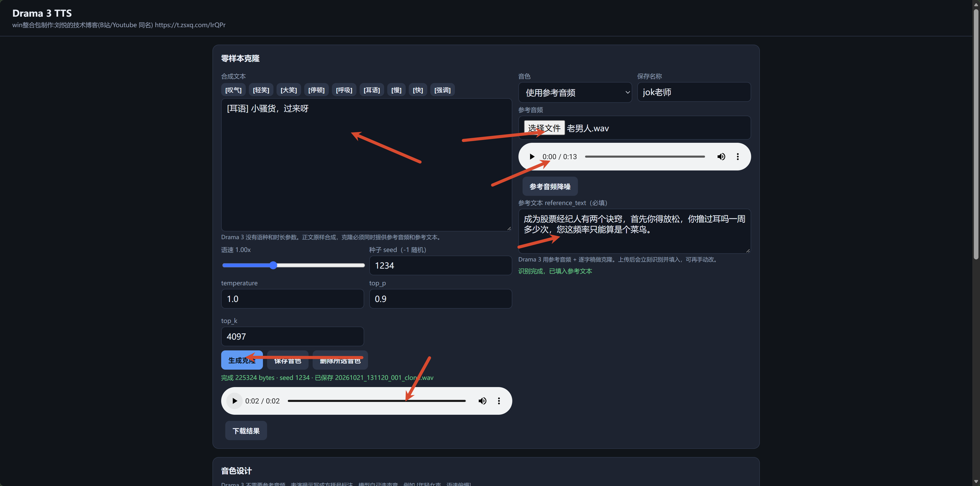Seek on the generated audio progress bar
The image size is (980, 486).
(377, 401)
